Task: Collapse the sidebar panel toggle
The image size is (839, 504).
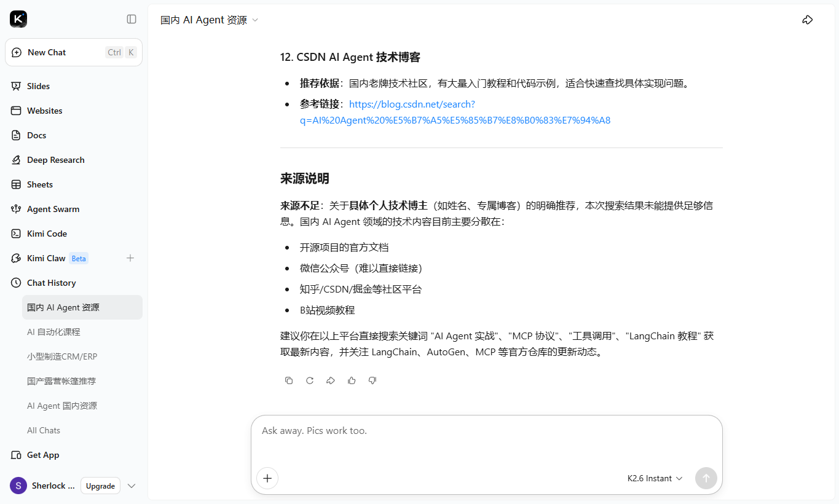Action: tap(132, 19)
